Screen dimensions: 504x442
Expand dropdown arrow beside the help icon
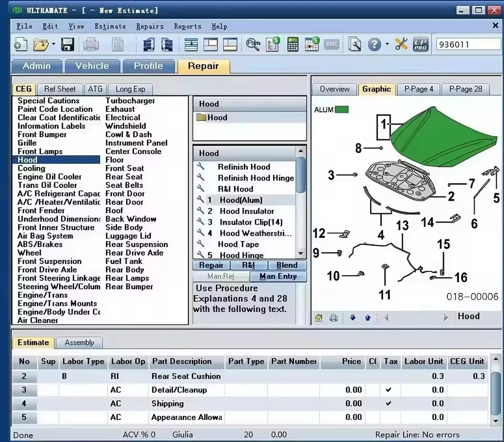(x=387, y=45)
